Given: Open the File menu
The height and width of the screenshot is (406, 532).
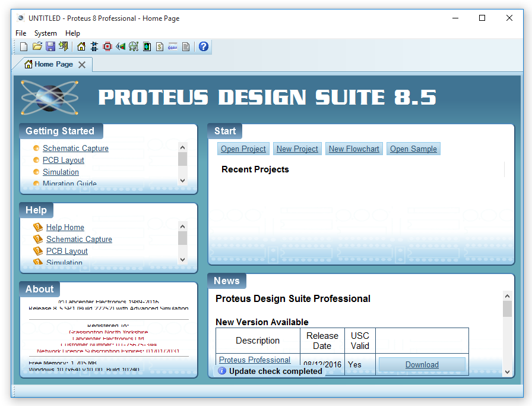Looking at the screenshot, I should 21,33.
